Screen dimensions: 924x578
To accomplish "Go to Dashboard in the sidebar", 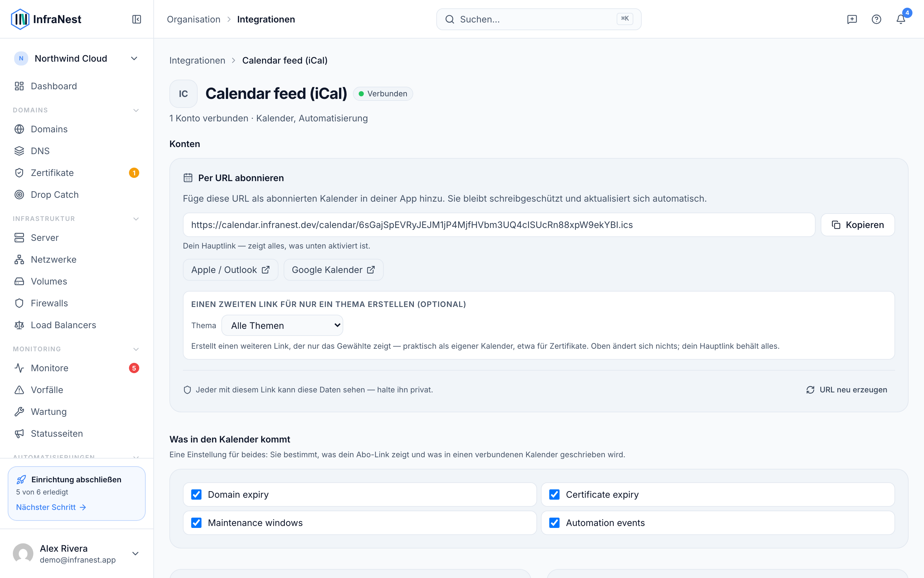I will click(76, 86).
